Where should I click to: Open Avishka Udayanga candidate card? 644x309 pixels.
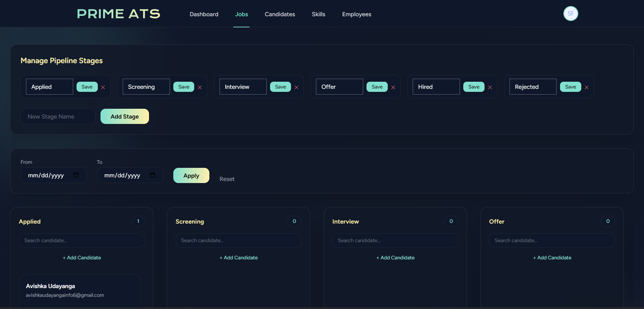coord(80,290)
